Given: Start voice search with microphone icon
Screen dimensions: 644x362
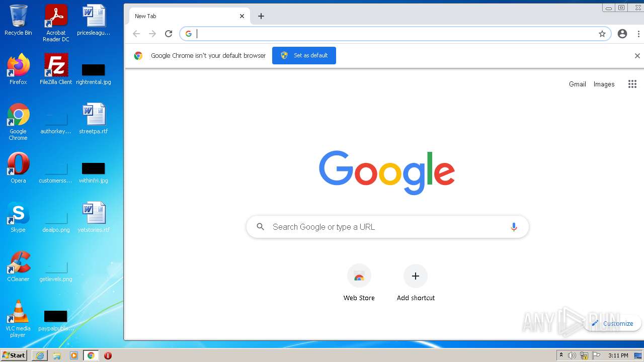Looking at the screenshot, I should coord(514,227).
